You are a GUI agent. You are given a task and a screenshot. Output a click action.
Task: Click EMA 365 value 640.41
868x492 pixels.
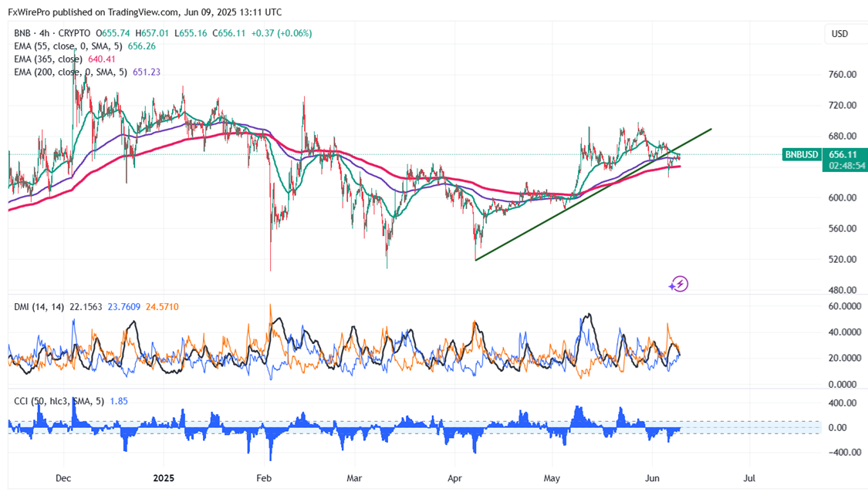[102, 59]
